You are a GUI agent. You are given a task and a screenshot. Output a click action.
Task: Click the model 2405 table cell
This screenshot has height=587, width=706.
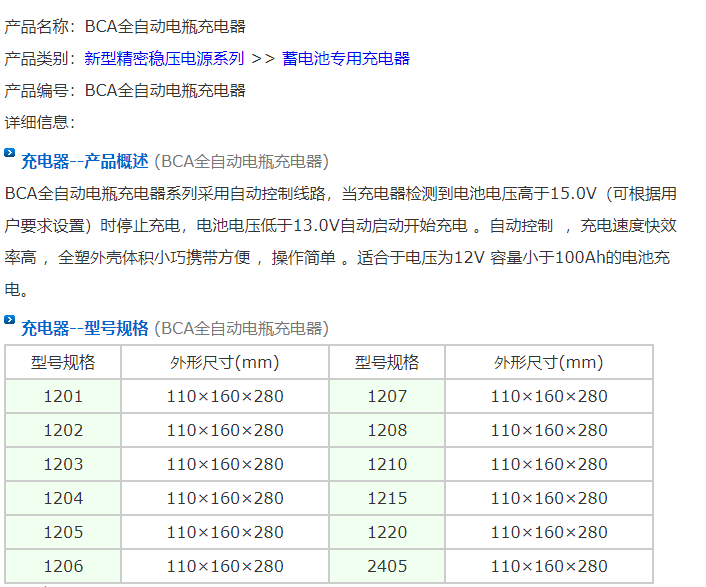387,566
